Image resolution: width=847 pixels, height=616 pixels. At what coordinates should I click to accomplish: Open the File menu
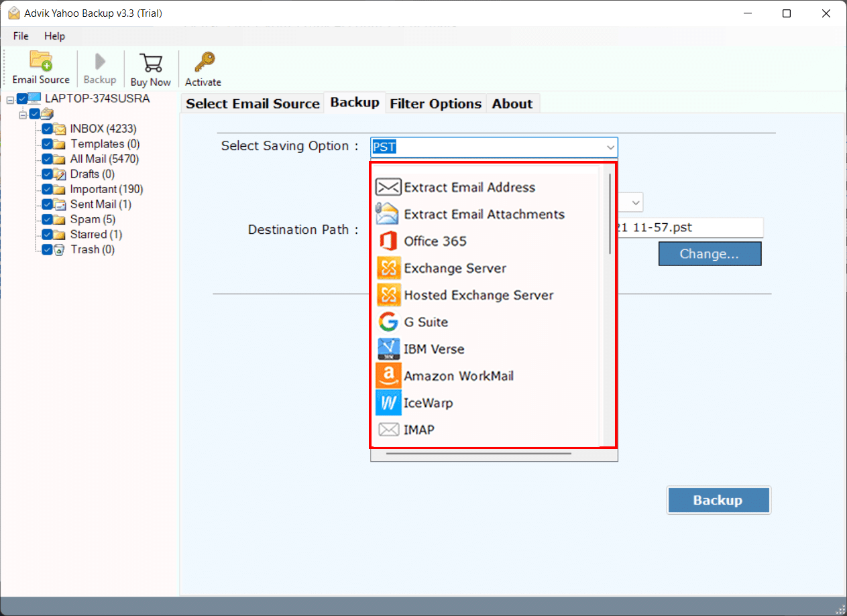tap(21, 36)
